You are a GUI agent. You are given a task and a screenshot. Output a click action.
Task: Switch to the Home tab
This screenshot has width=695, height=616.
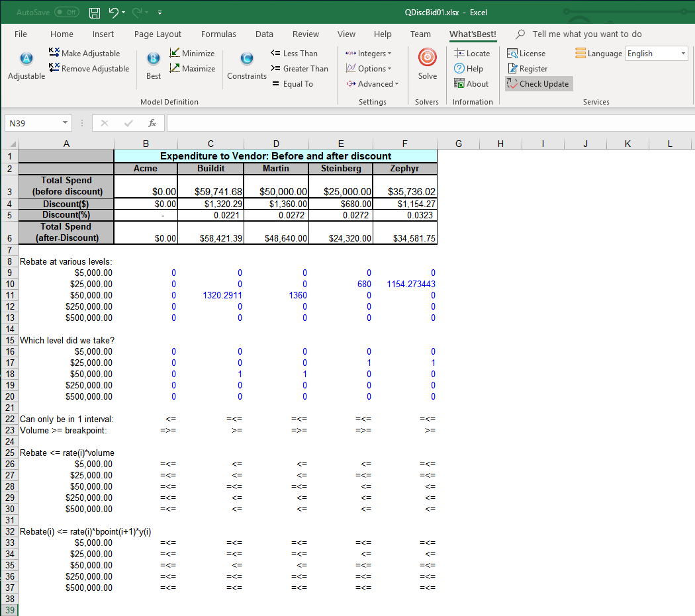point(62,34)
